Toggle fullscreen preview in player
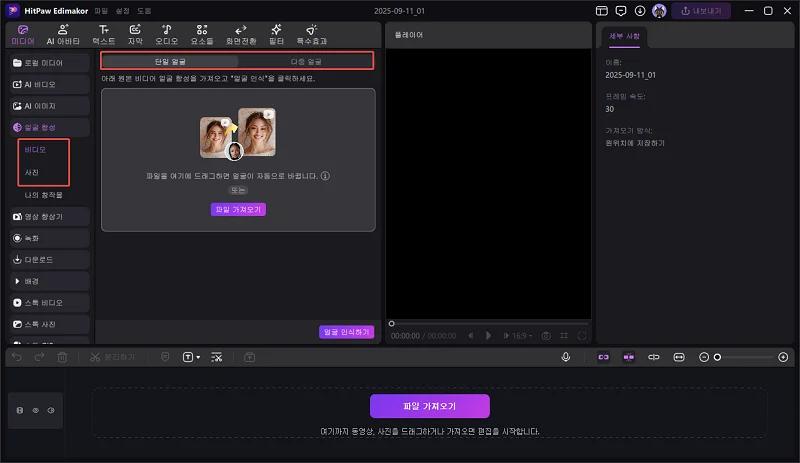The width and height of the screenshot is (800, 463). coord(582,335)
